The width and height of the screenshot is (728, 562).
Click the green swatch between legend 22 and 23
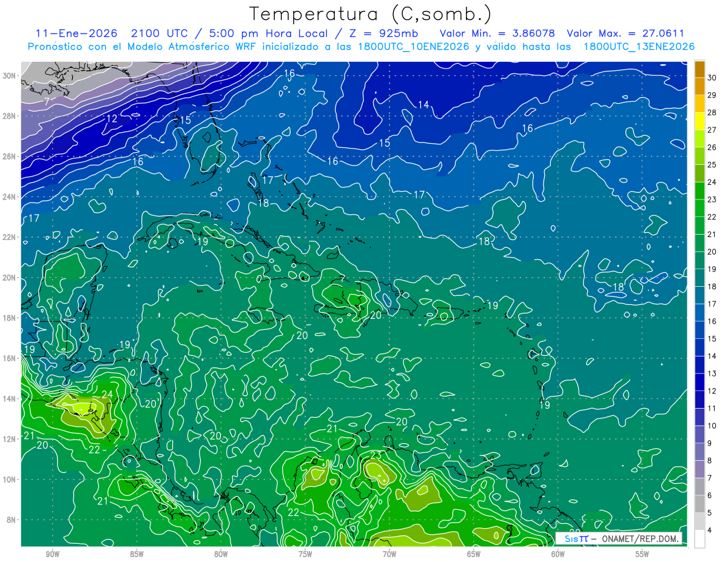(699, 208)
